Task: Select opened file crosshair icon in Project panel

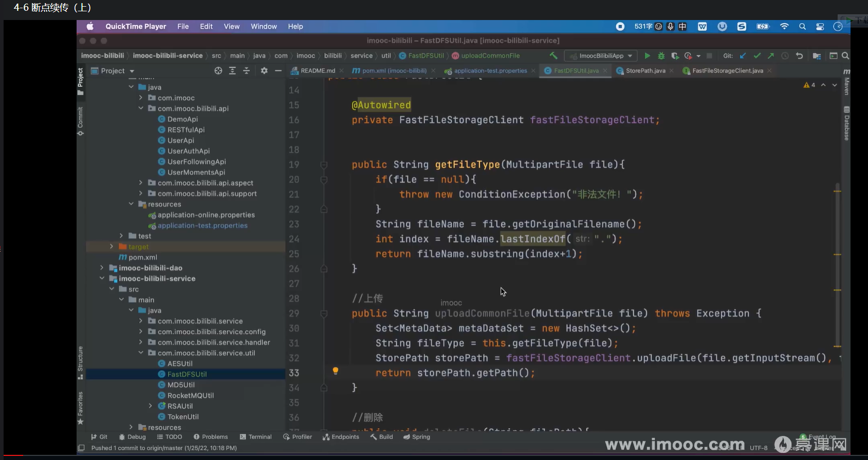Action: (x=218, y=71)
